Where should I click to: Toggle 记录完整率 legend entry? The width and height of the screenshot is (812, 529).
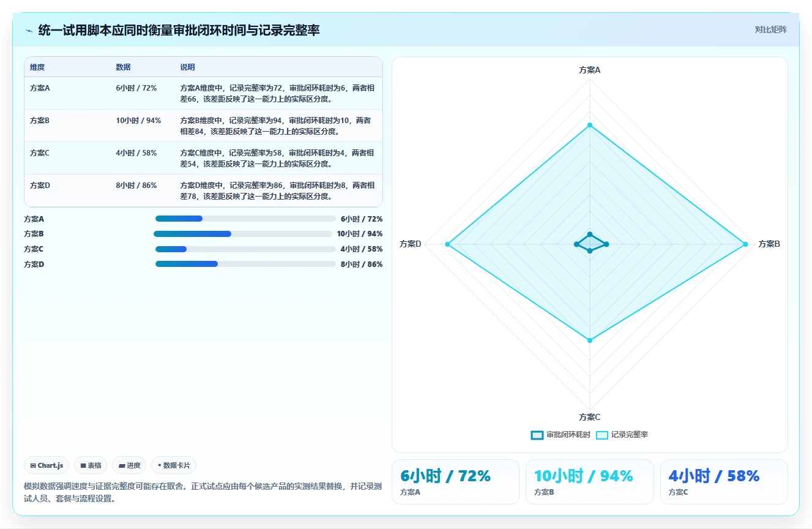(x=622, y=435)
